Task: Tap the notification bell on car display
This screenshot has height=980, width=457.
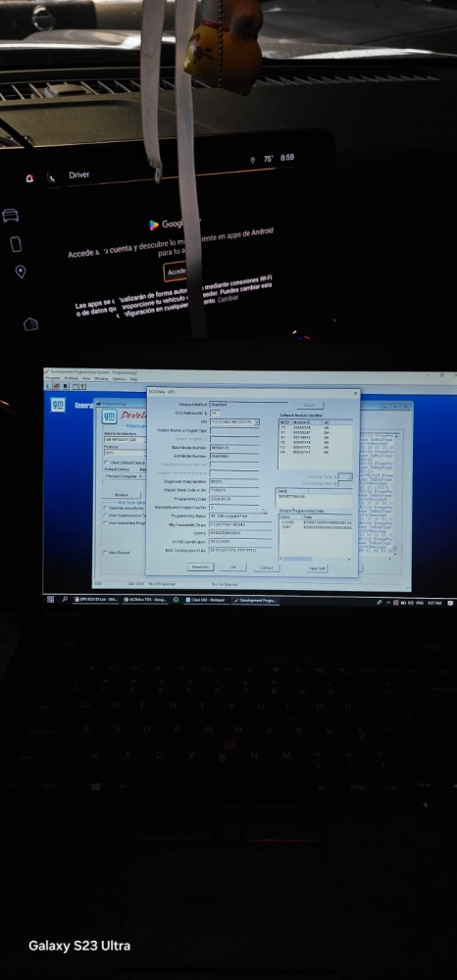Action: click(x=29, y=178)
